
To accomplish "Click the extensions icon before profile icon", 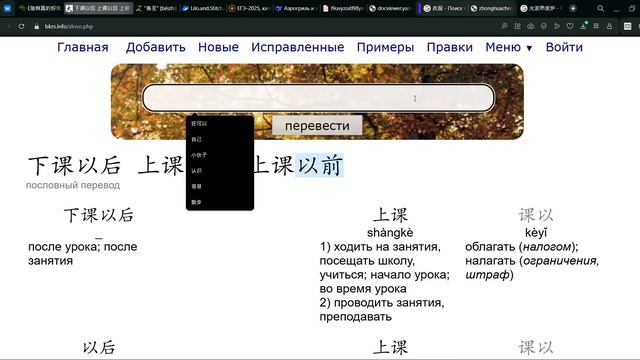I will point(596,26).
